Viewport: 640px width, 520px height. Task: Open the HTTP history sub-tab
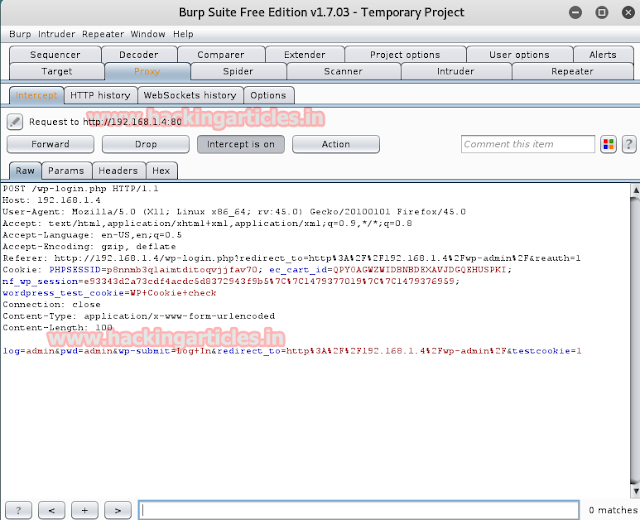click(x=100, y=96)
